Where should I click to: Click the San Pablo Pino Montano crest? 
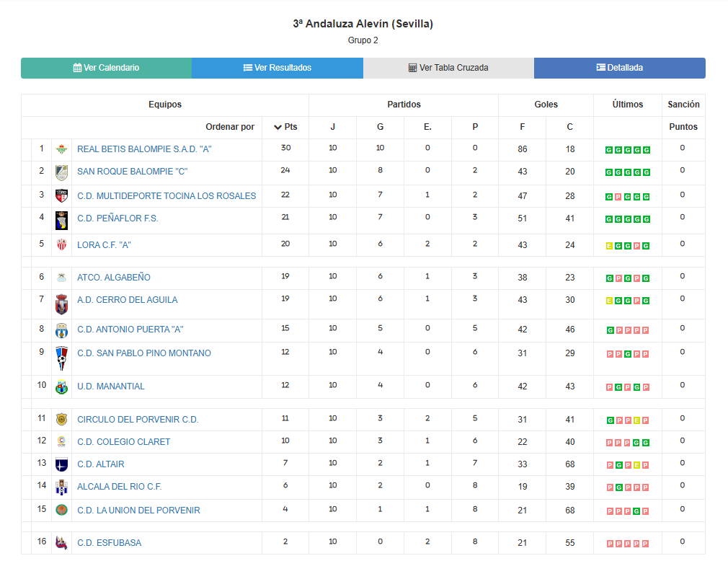(x=61, y=358)
